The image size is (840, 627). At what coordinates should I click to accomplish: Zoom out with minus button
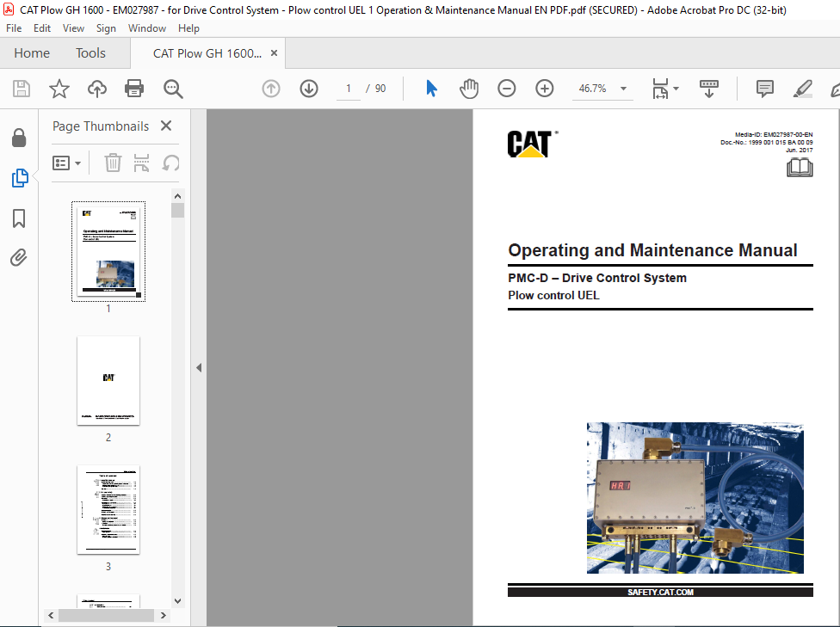(507, 89)
